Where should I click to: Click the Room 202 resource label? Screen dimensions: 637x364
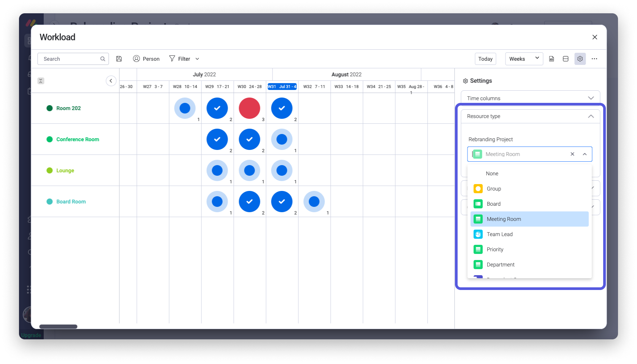click(x=68, y=108)
